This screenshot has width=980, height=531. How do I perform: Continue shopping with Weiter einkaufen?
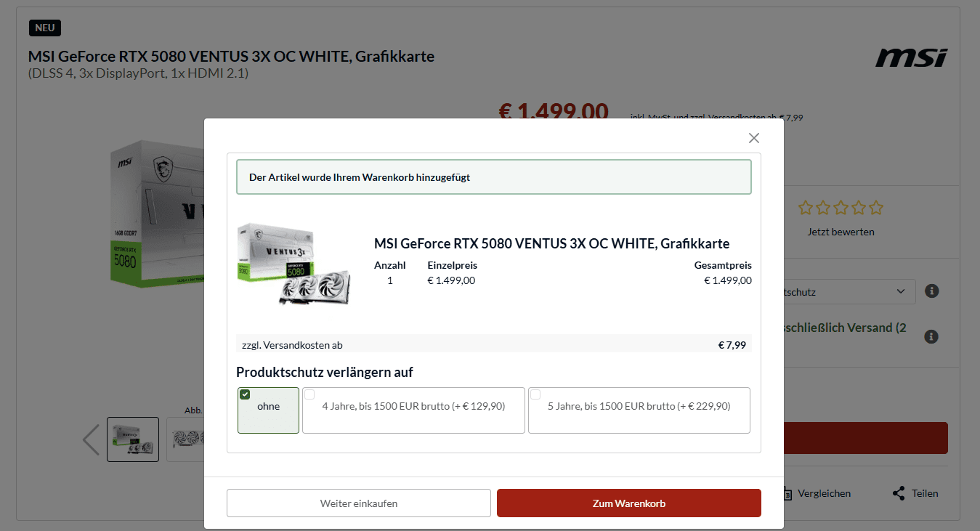pyautogui.click(x=359, y=503)
